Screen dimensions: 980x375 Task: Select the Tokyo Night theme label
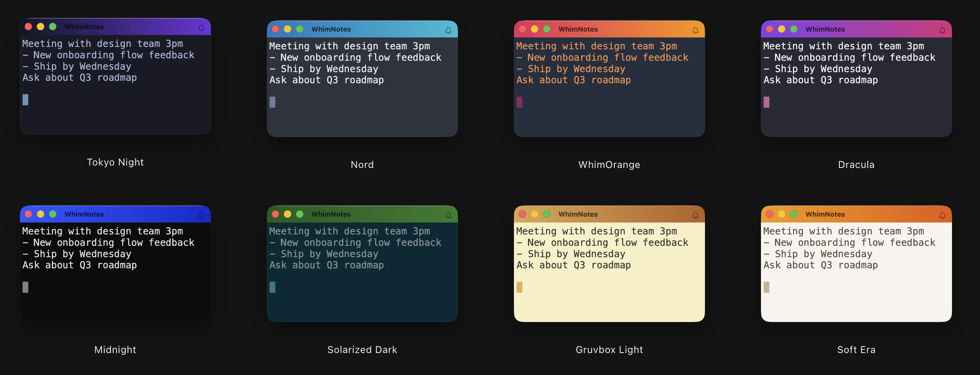(115, 162)
